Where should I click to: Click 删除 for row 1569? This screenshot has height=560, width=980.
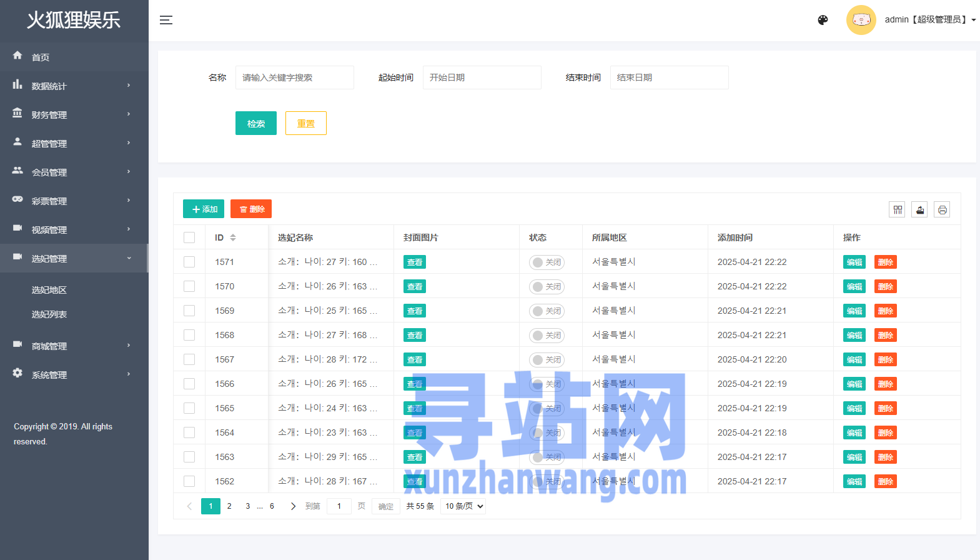886,311
